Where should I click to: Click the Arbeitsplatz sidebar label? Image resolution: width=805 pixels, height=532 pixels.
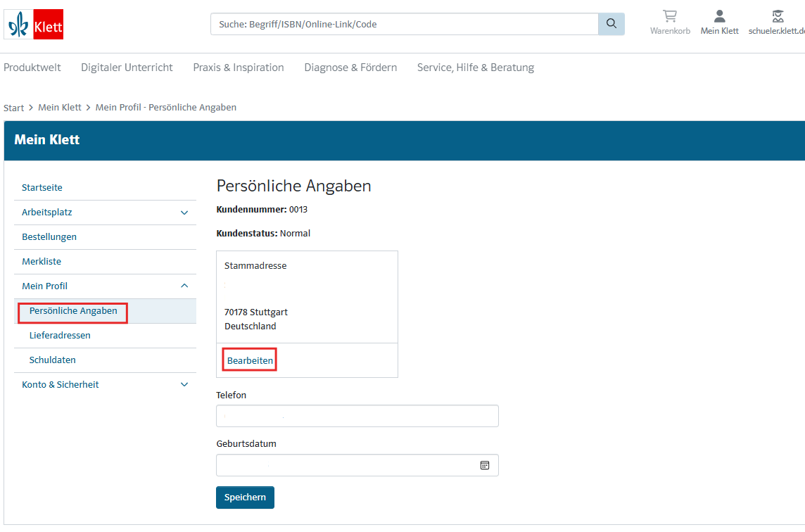(46, 212)
